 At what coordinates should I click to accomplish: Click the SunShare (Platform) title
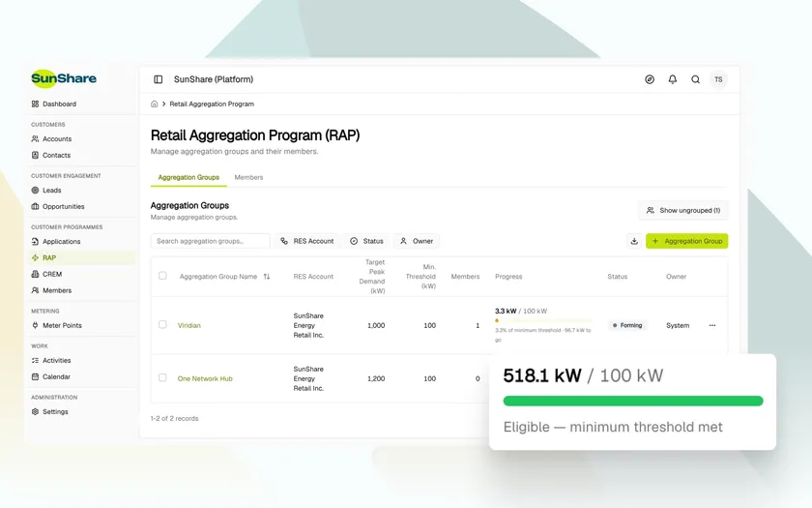[x=214, y=79]
